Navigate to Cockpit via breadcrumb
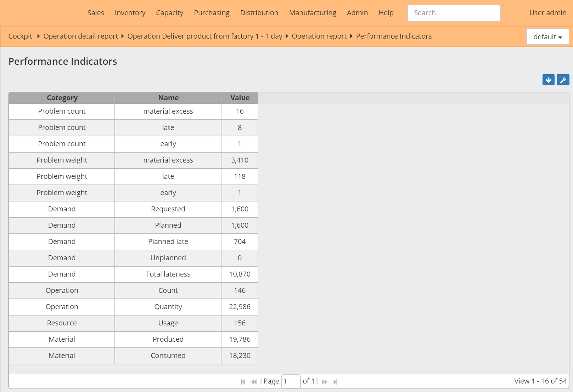Viewport: 573px width, 392px height. [20, 36]
